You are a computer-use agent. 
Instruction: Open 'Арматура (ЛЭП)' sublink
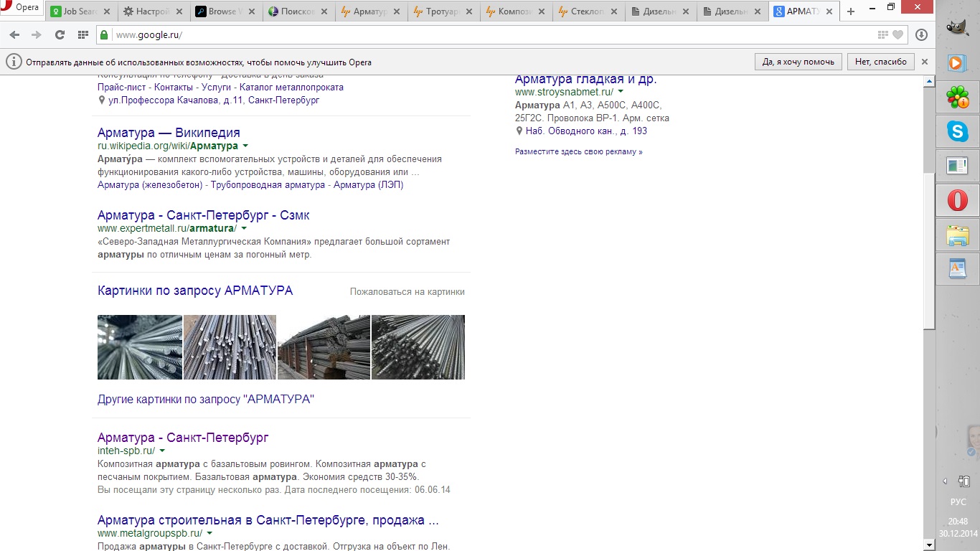point(368,185)
